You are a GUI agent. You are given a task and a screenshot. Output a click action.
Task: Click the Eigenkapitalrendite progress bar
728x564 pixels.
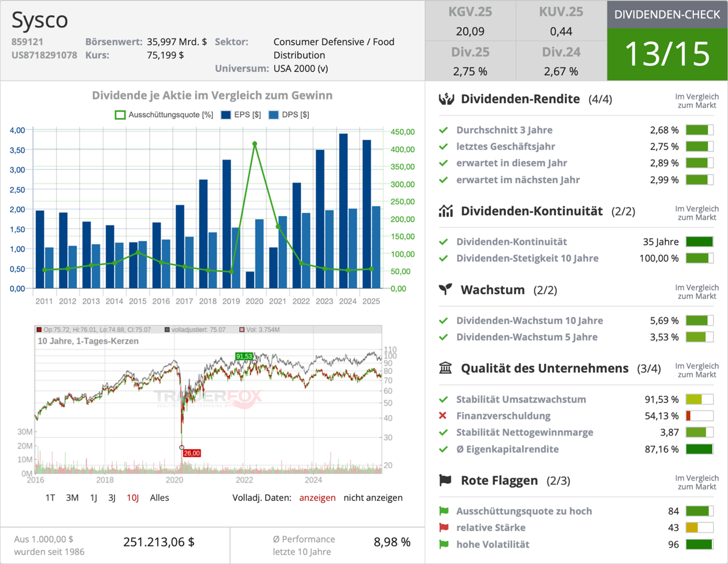[x=699, y=449]
